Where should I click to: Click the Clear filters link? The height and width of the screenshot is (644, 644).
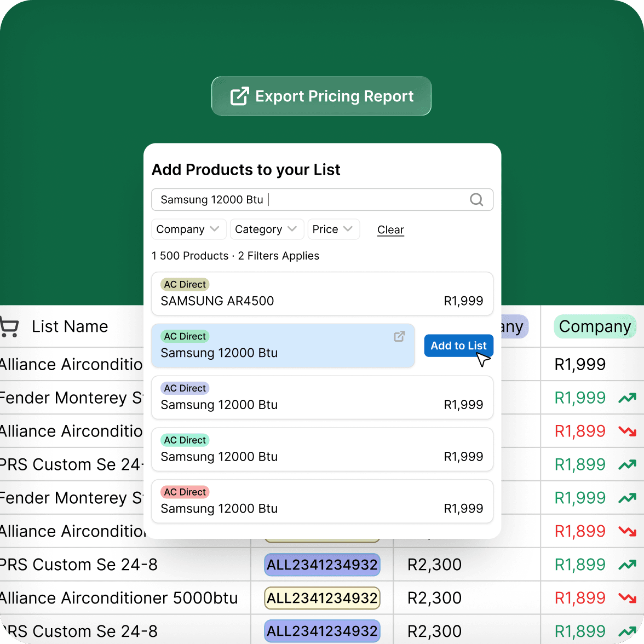pos(390,229)
